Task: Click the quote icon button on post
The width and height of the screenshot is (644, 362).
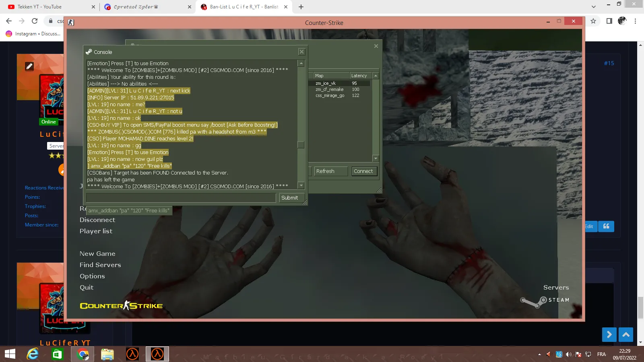Action: [606, 226]
